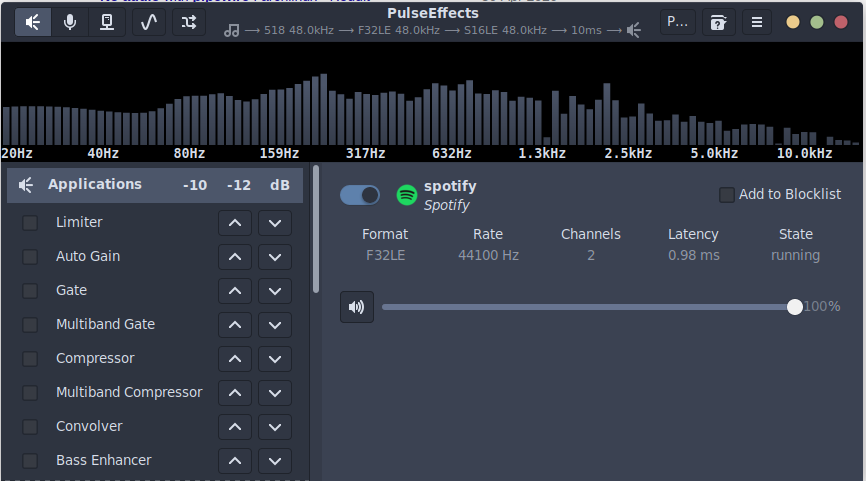The width and height of the screenshot is (866, 481).
Task: Mute Spotify with the speaker button
Action: [357, 307]
